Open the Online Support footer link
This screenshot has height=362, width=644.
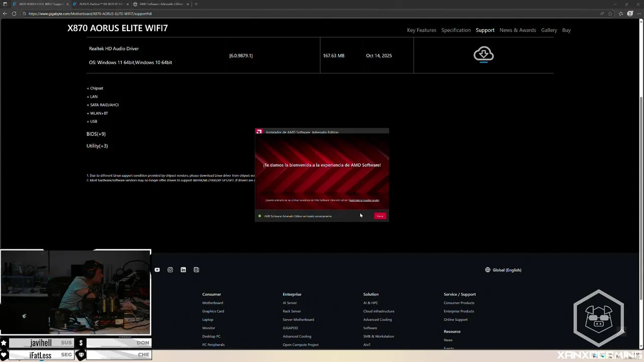point(455,320)
